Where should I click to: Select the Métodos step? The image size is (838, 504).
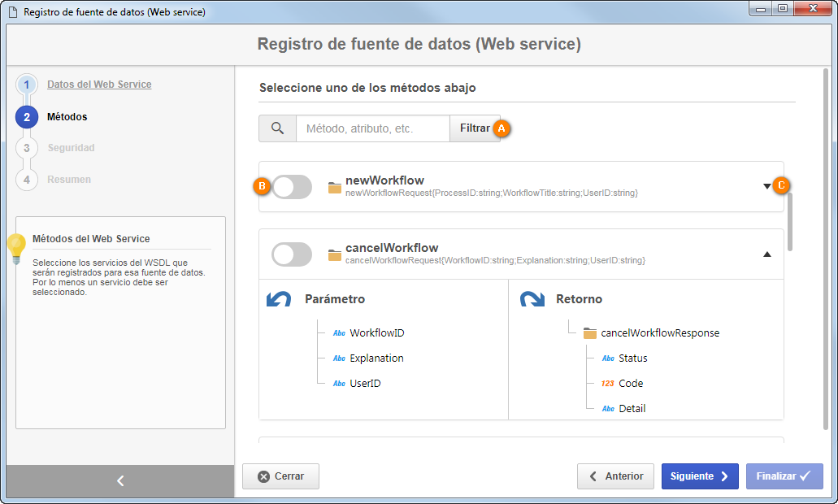tap(67, 117)
